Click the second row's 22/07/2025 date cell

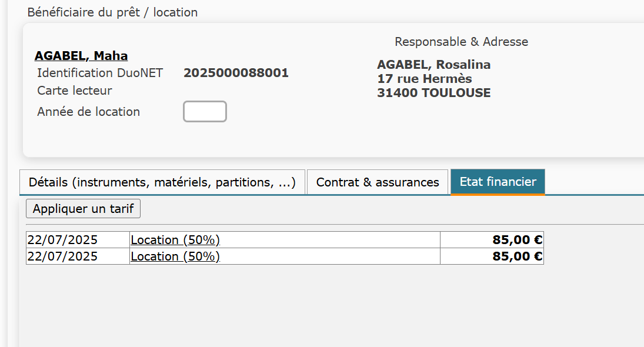click(x=63, y=256)
